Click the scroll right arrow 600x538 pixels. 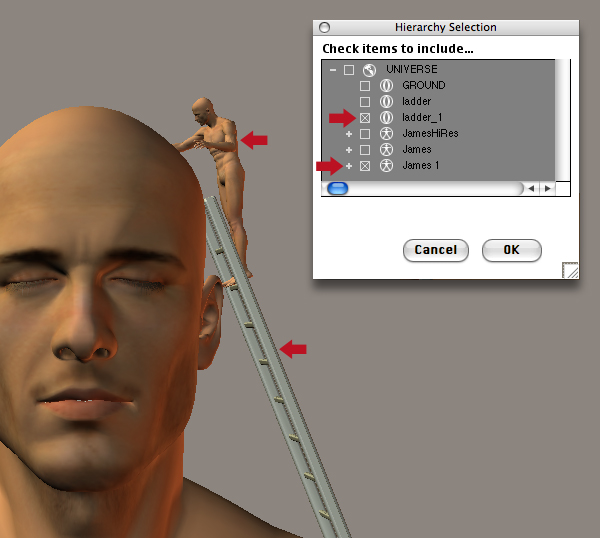coord(548,188)
